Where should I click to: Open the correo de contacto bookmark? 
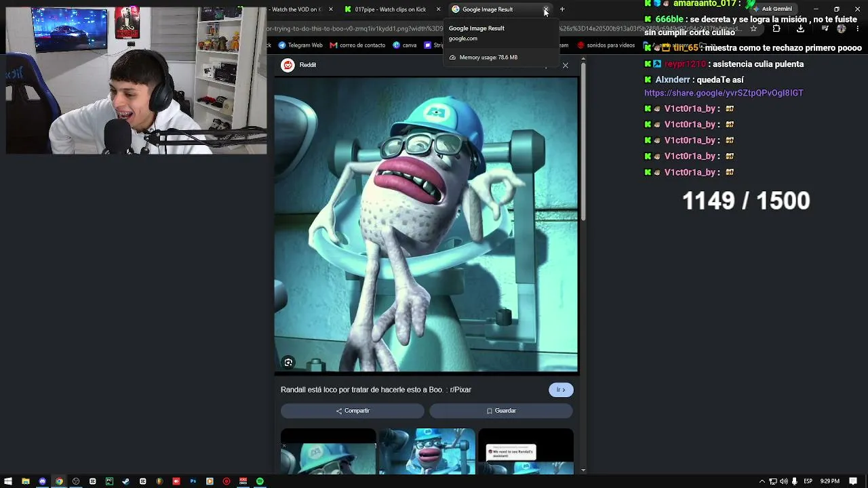click(x=357, y=45)
